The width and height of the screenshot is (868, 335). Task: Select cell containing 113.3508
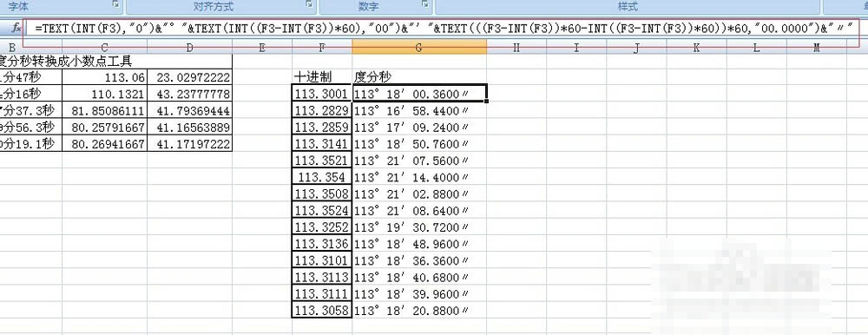point(322,194)
